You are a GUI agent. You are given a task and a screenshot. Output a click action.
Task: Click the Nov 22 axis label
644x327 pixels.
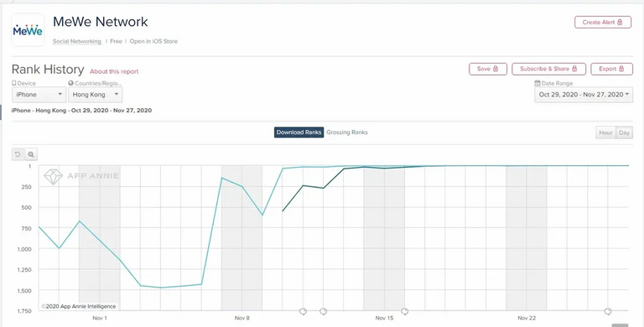pyautogui.click(x=527, y=318)
